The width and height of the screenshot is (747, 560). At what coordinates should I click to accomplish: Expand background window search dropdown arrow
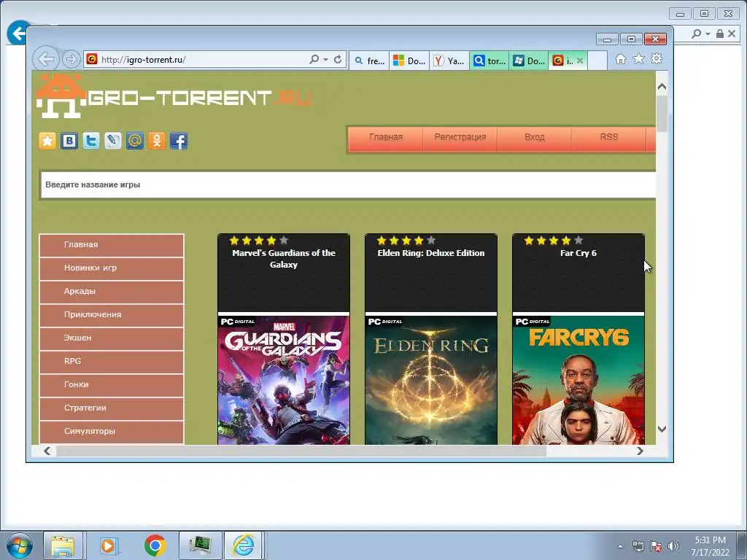(708, 34)
